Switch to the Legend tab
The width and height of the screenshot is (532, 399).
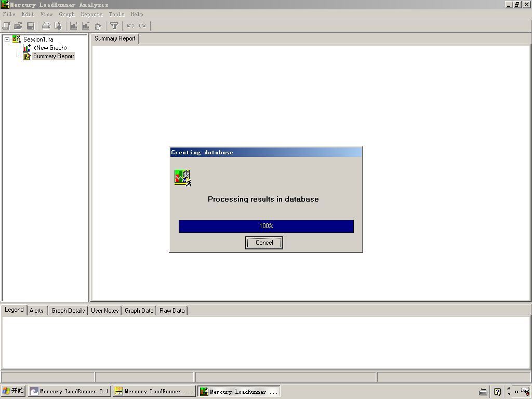tap(14, 310)
